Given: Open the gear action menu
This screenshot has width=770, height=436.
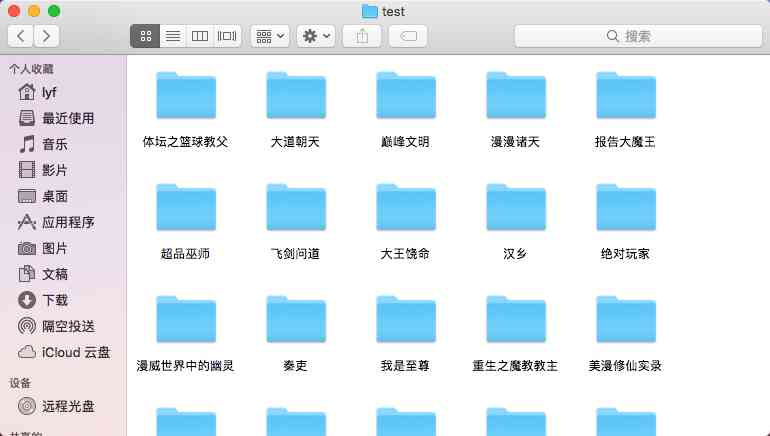Looking at the screenshot, I should click(x=316, y=36).
